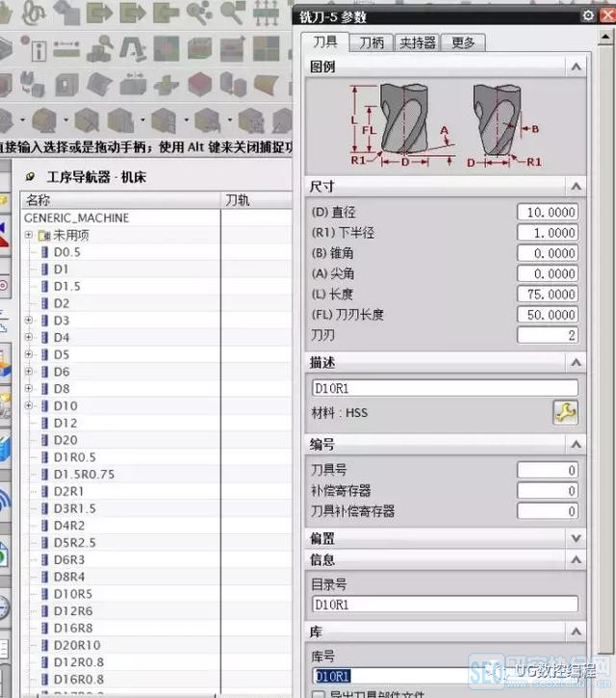Expand the D6 tool node
Viewport: 616px width, 698px height.
point(29,372)
